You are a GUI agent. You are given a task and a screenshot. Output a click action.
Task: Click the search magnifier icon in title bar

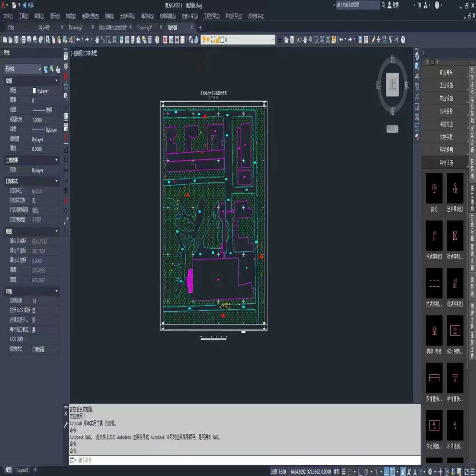383,5
